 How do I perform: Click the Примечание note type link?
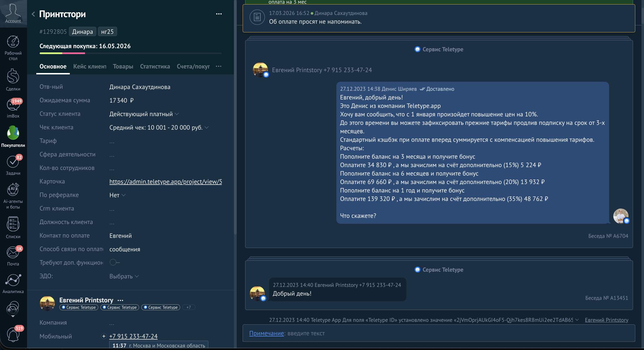click(x=267, y=333)
